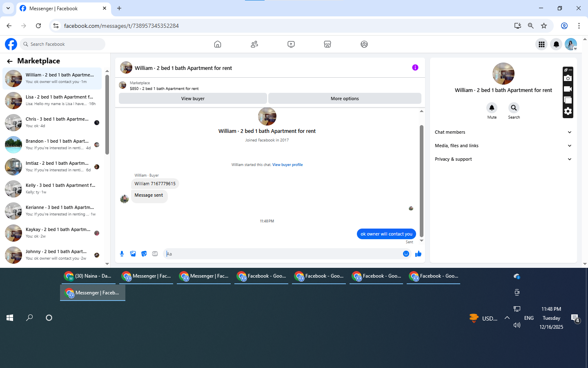Open chat with Lisa
Screen dimensions: 588x368
coord(52,100)
